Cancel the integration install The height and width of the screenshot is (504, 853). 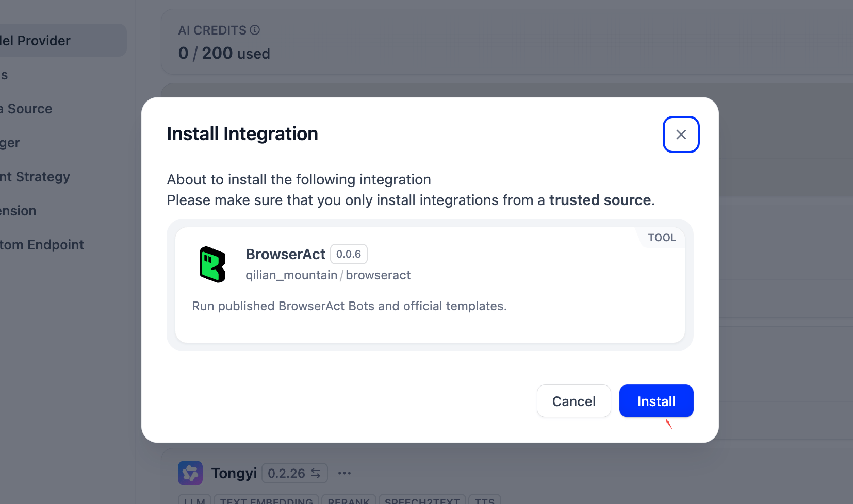click(x=573, y=401)
